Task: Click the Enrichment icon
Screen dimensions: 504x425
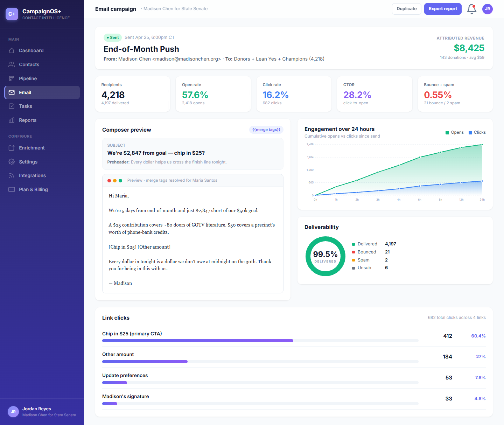Action: pos(12,148)
